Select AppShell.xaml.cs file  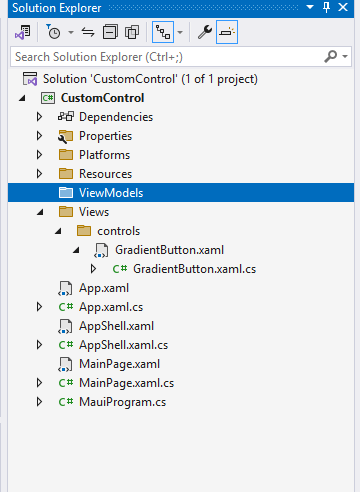(x=123, y=345)
